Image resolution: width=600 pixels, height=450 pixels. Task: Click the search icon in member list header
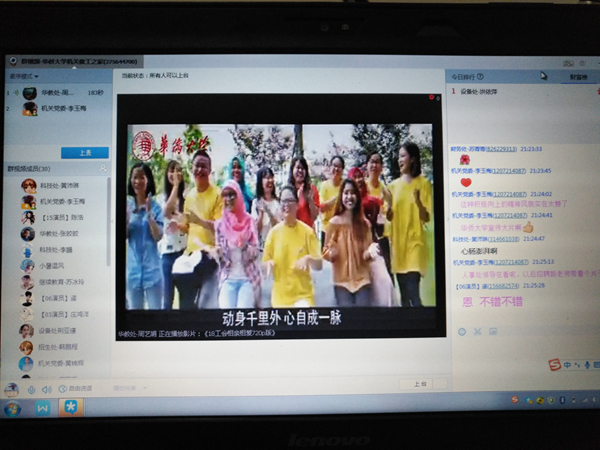pos(104,168)
